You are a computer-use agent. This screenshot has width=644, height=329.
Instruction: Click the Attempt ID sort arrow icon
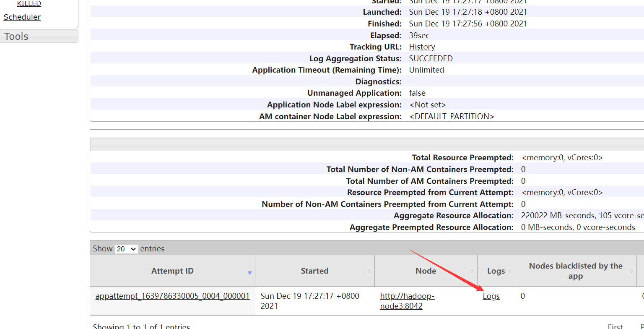(x=249, y=273)
